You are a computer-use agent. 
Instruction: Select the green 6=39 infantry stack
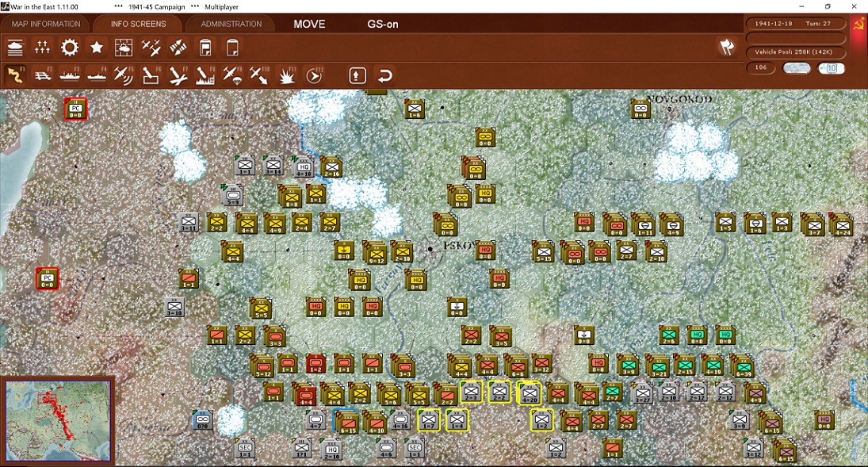coord(742,366)
